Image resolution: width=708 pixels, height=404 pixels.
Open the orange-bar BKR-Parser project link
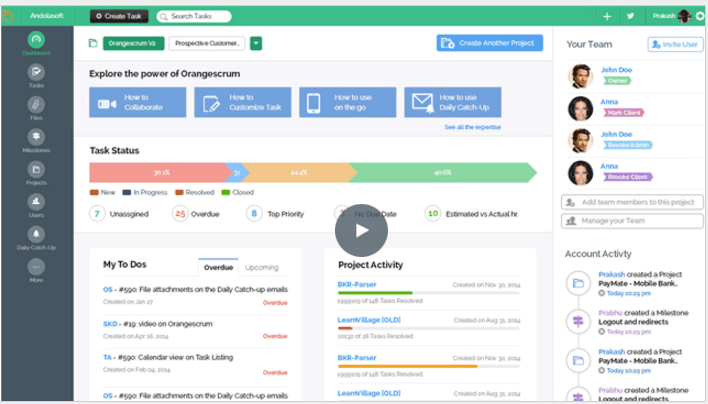pos(357,358)
